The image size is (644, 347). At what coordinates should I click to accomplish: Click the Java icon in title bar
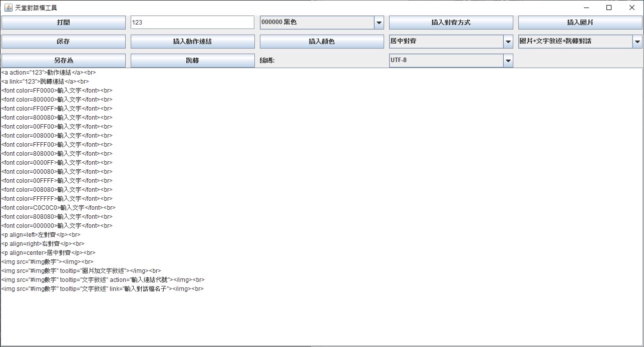[x=9, y=8]
